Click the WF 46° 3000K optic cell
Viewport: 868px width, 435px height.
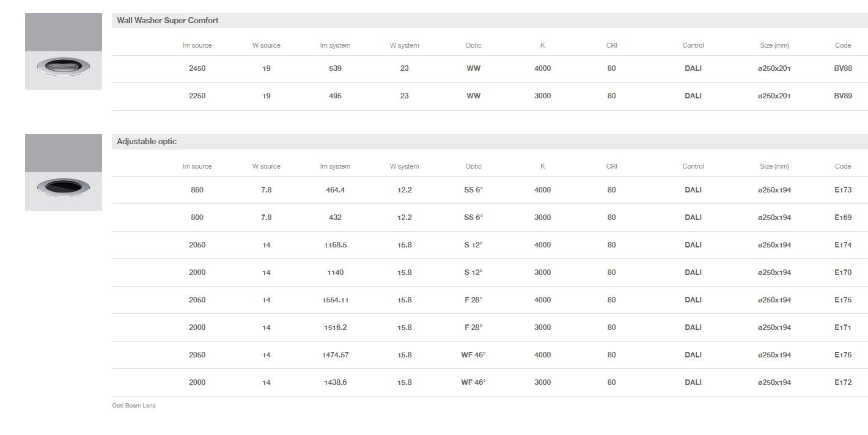[473, 382]
